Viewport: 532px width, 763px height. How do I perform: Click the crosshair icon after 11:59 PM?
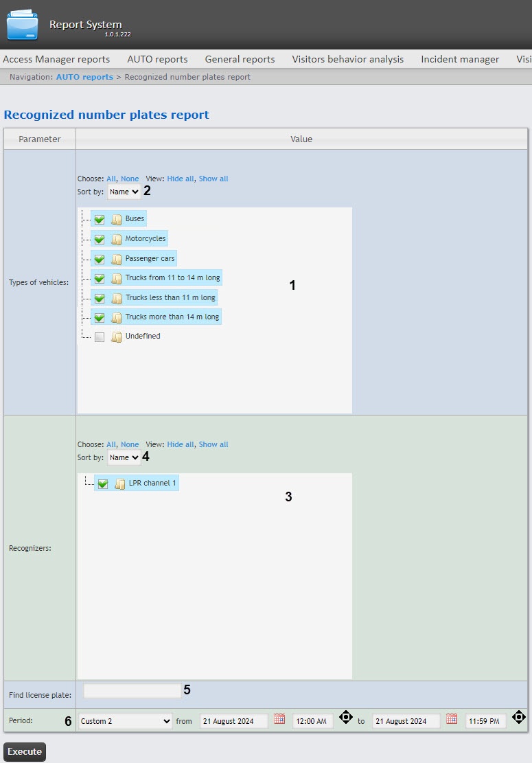(x=518, y=718)
